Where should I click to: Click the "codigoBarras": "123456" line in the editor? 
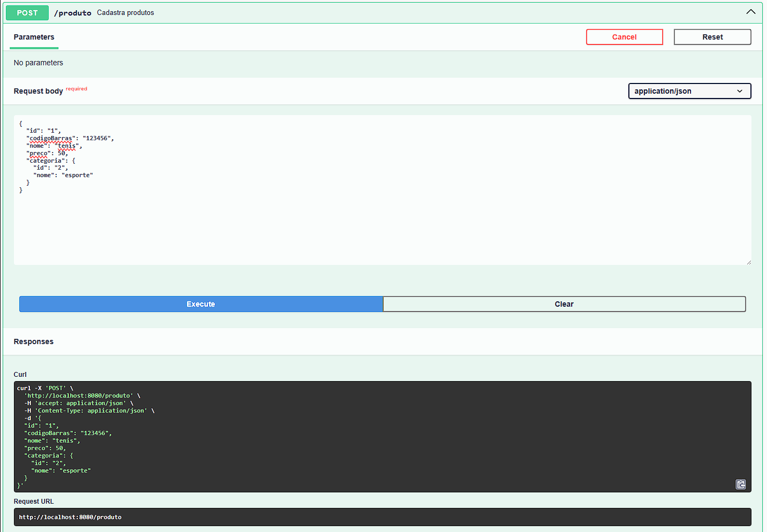[x=70, y=138]
